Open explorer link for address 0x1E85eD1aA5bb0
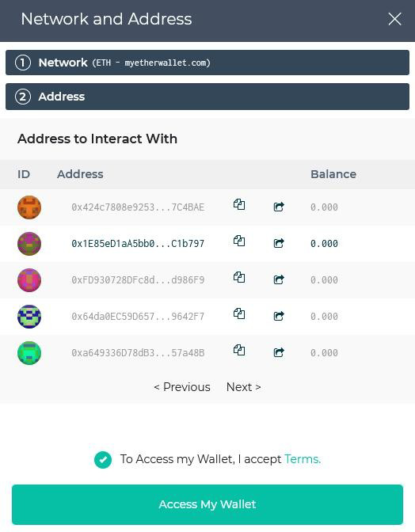This screenshot has height=532, width=415. tap(279, 243)
